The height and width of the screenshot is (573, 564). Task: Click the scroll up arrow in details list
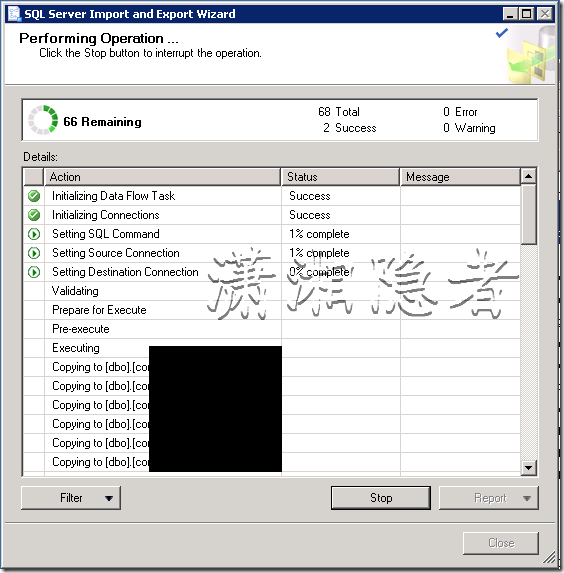(x=529, y=177)
